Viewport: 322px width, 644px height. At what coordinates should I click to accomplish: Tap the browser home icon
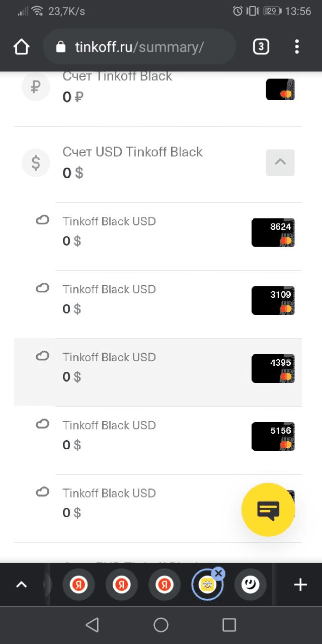(x=21, y=47)
